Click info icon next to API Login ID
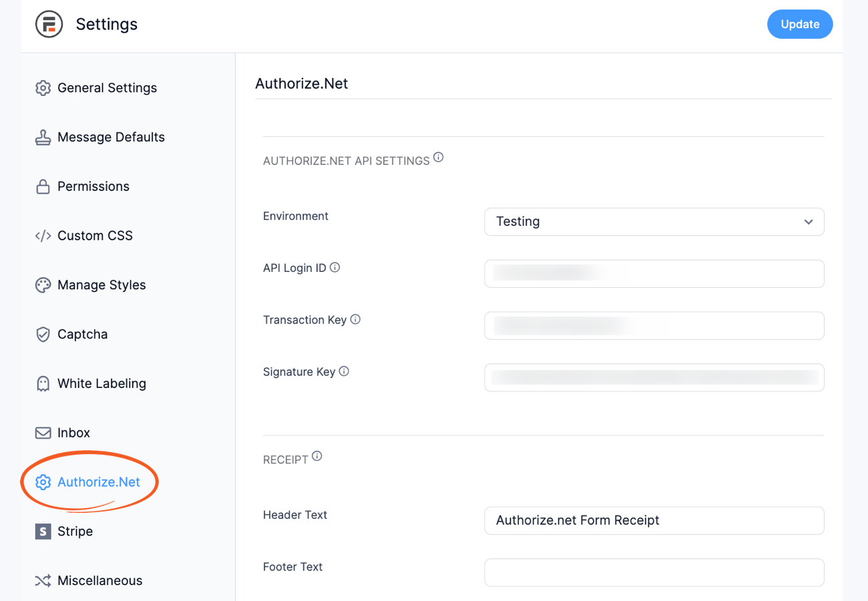This screenshot has height=601, width=868. [x=335, y=267]
